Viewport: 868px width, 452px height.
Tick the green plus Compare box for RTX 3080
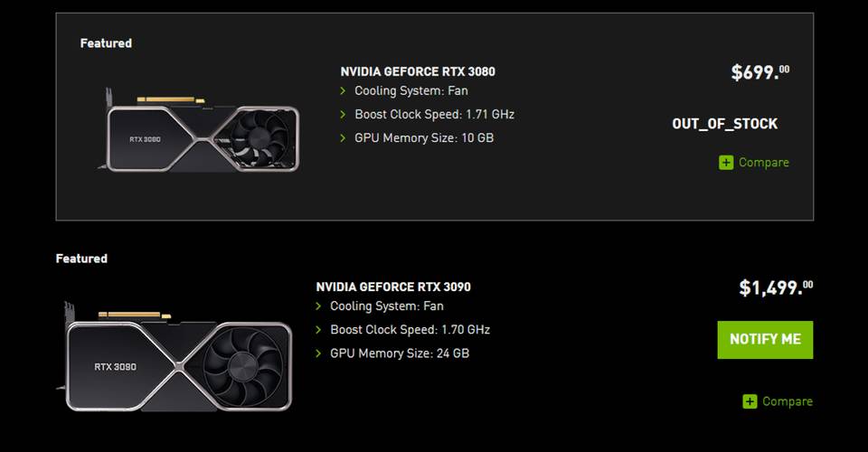point(726,163)
